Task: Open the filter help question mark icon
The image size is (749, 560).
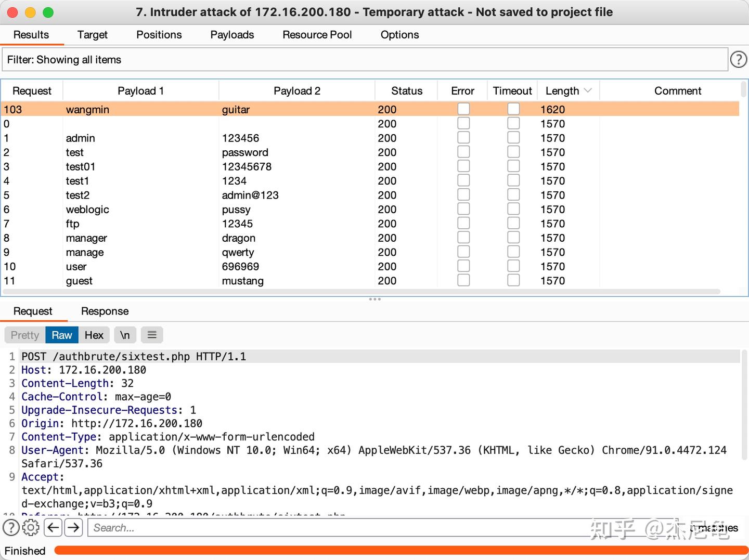Action: coord(739,60)
